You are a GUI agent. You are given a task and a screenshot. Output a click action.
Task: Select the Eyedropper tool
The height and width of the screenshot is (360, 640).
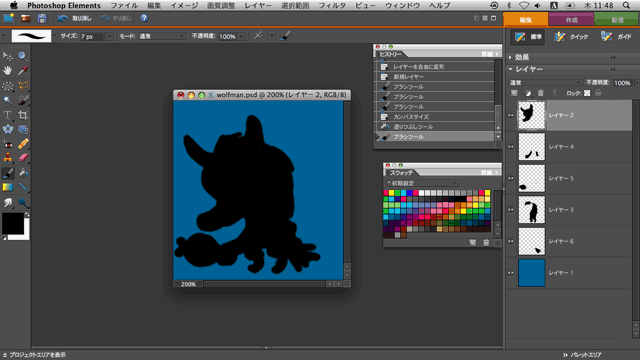23,71
